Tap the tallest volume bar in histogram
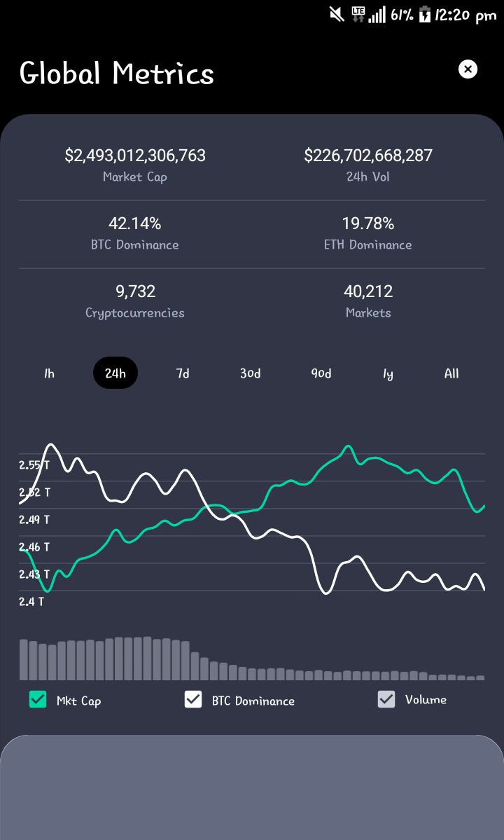 coord(148,659)
